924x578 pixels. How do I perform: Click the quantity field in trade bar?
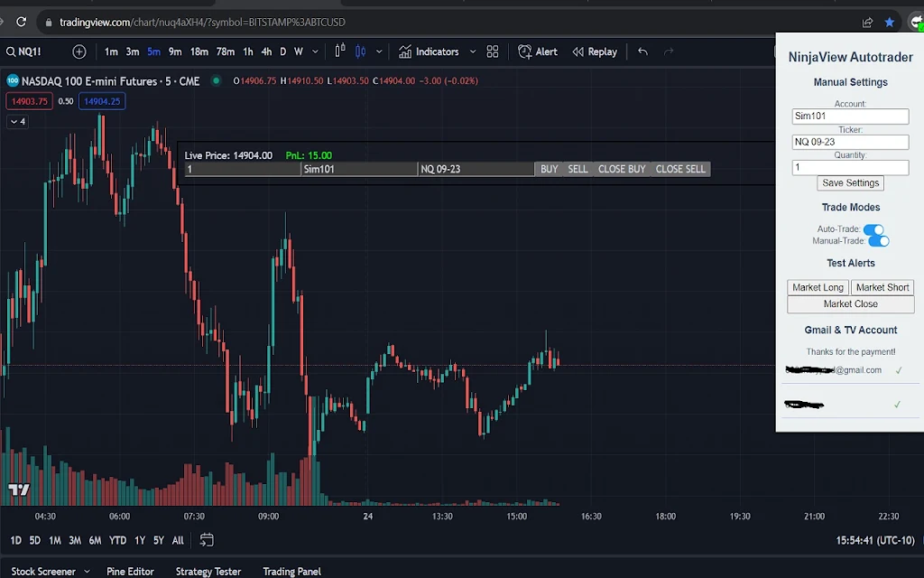[x=243, y=169]
